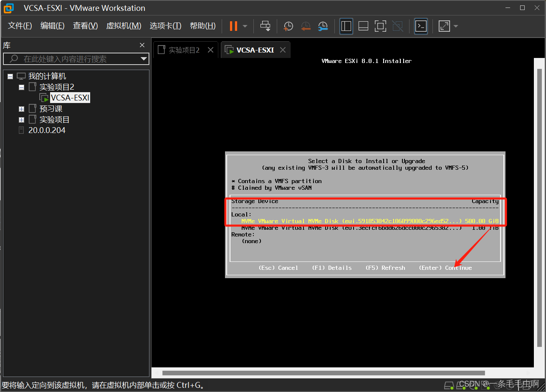Enter full screen mode
Viewport: 546px width, 392px height.
(x=380, y=26)
